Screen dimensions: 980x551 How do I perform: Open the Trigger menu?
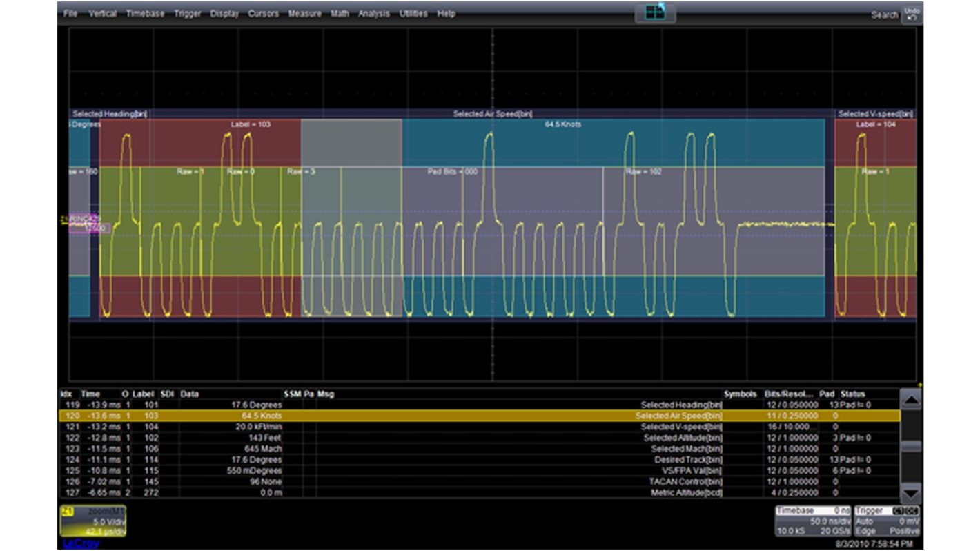(188, 13)
